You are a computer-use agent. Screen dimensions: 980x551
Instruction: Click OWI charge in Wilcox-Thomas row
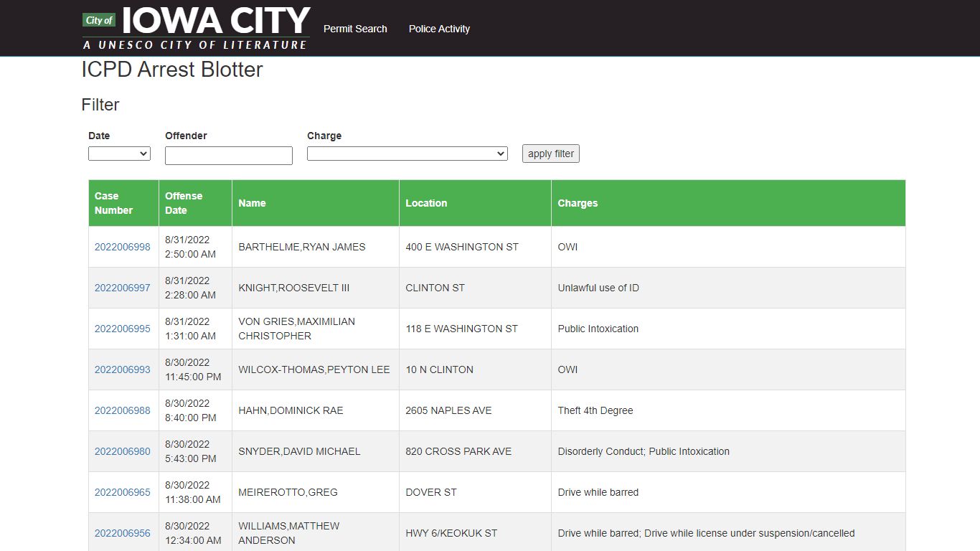click(567, 369)
